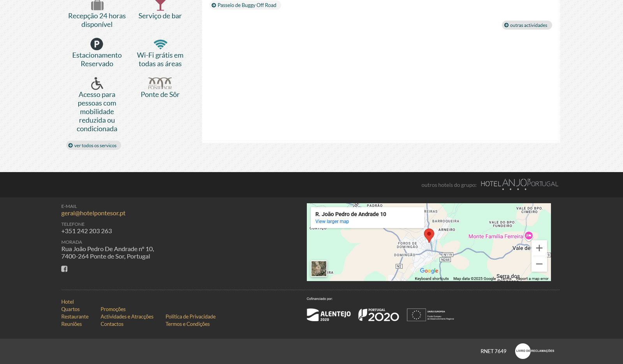This screenshot has height=364, width=623.
Task: Open the hotel's Facebook page icon
Action: [x=64, y=269]
